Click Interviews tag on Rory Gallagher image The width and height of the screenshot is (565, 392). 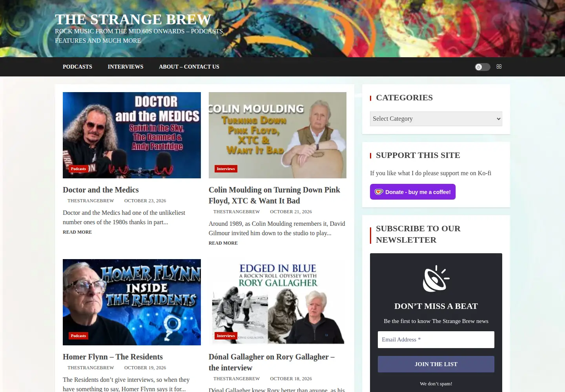coord(226,336)
